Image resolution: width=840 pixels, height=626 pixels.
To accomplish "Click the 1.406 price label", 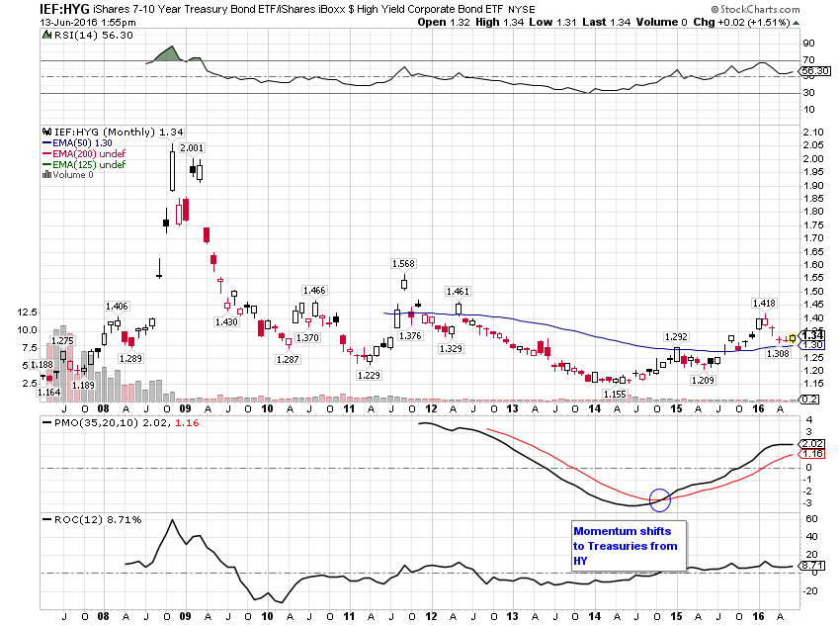I will 117,307.
